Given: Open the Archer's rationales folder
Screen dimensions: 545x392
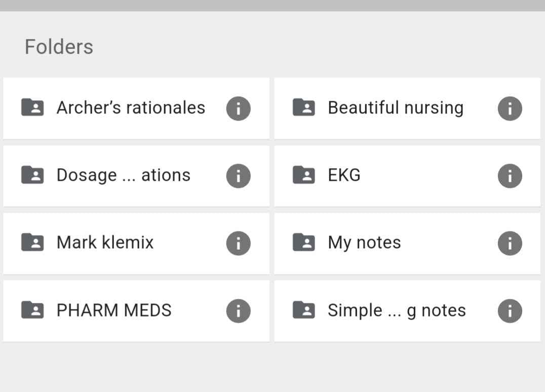Looking at the screenshot, I should 131,108.
